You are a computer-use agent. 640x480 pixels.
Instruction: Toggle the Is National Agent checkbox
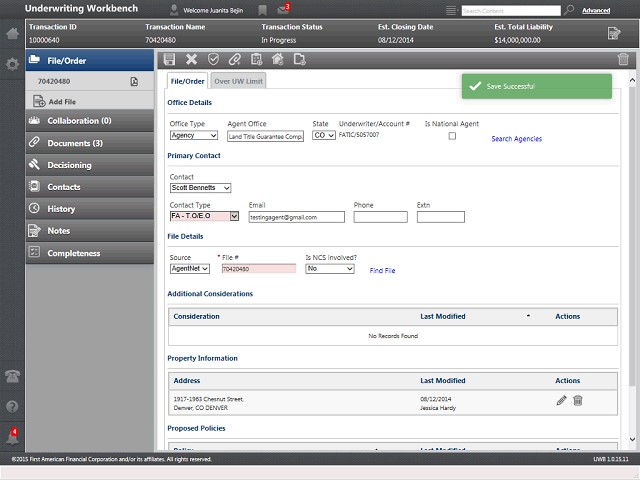(452, 136)
